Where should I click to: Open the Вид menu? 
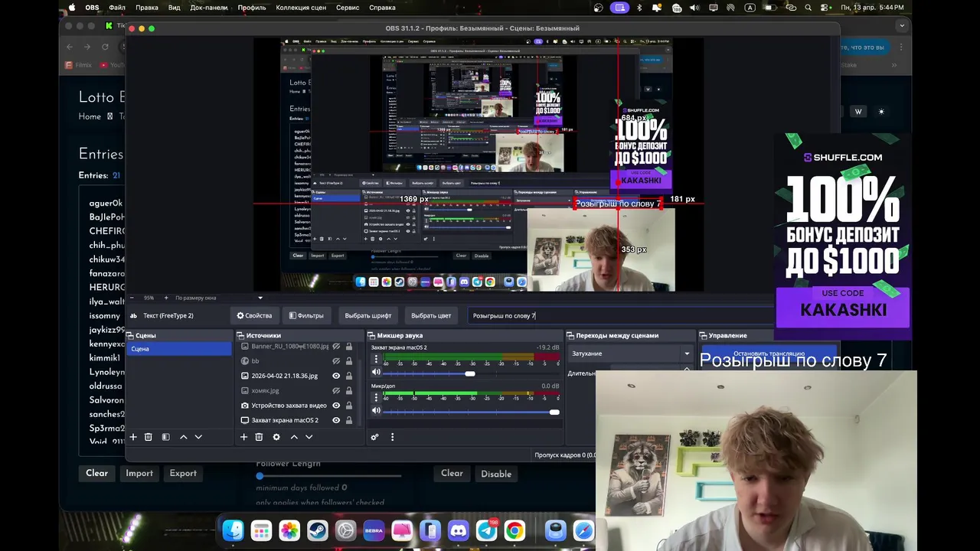click(175, 8)
